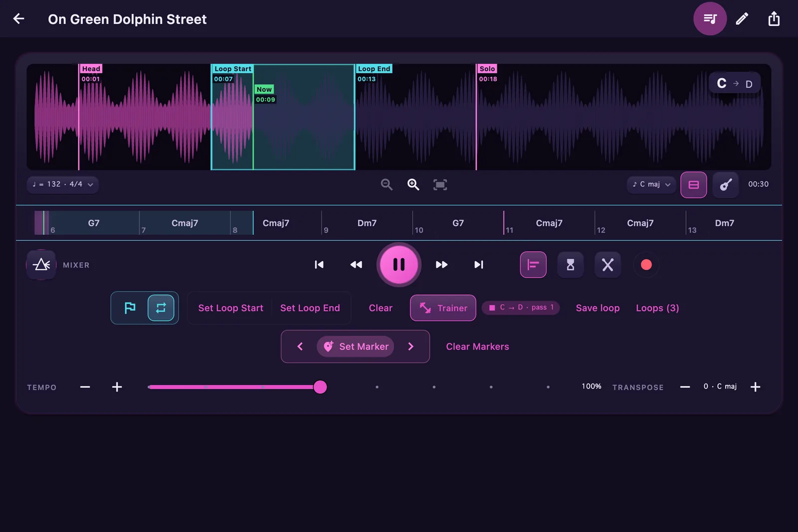
Task: Toggle the count-in hourglass icon
Action: 571,265
